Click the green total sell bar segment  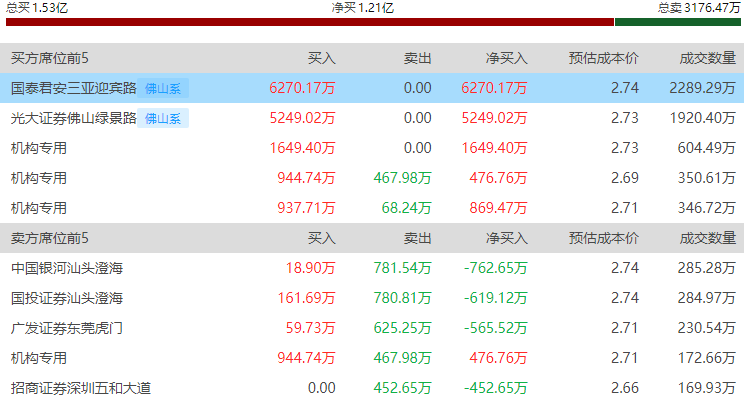[678, 22]
